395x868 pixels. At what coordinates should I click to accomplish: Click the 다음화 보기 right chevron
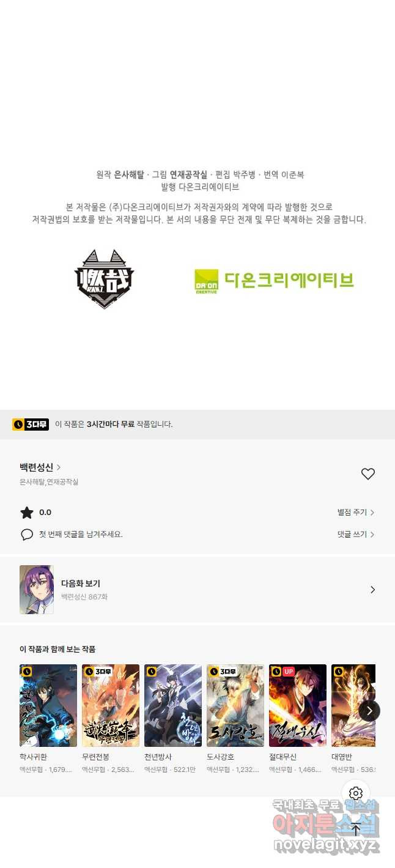click(x=372, y=590)
